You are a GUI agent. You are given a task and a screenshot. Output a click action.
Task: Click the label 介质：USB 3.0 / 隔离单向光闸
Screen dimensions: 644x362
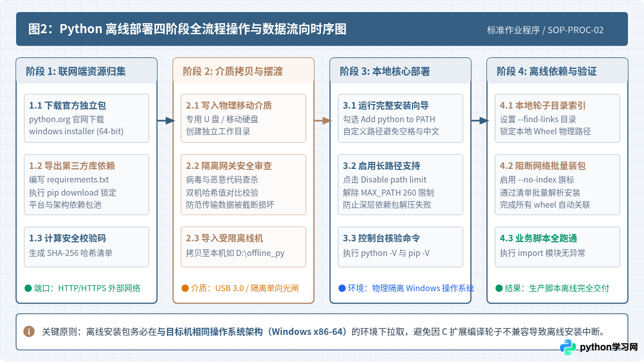click(245, 288)
